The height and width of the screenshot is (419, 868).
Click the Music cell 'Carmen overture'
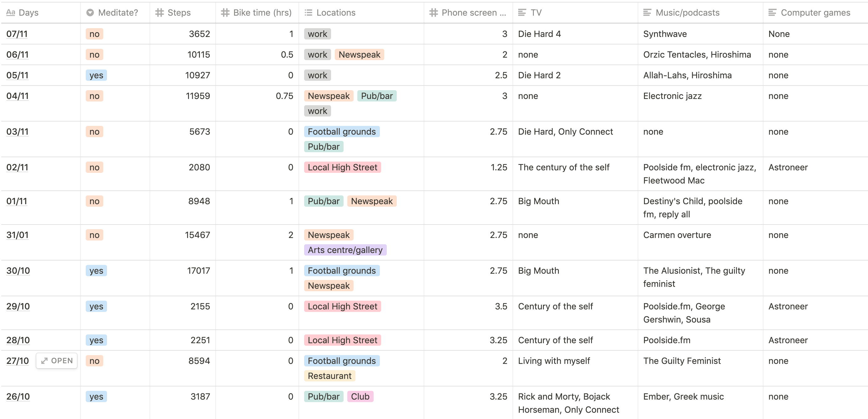click(x=700, y=243)
